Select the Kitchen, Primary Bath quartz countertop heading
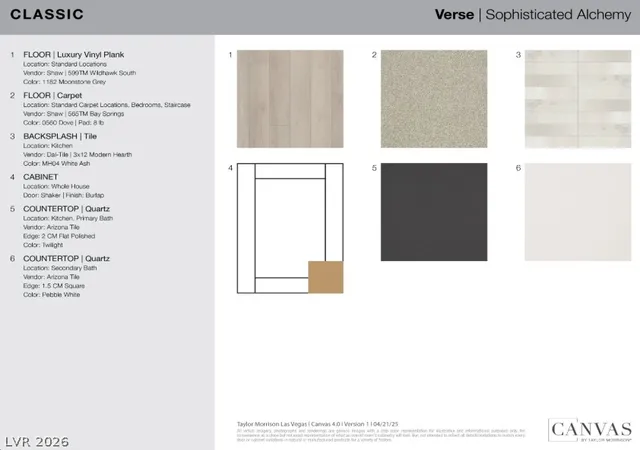Viewport: 640px width, 450px height. pos(67,209)
